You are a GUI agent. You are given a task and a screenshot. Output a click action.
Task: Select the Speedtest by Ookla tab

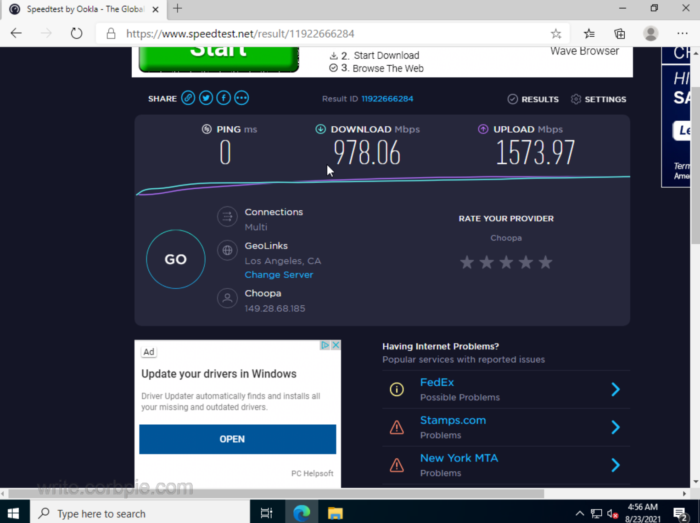[x=83, y=9]
